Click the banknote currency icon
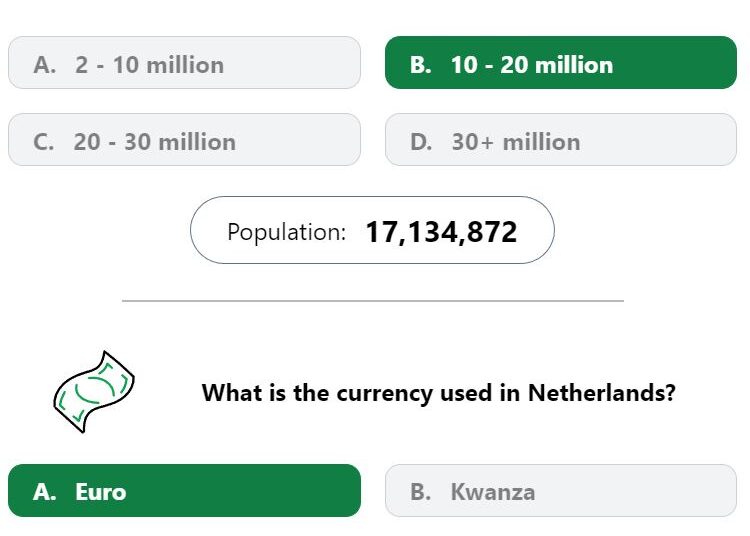Screen dimensions: 750x536 (x=94, y=392)
